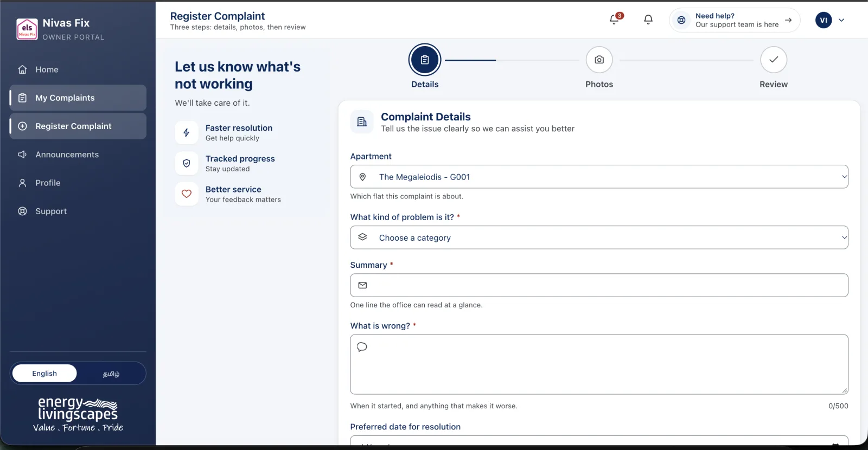This screenshot has width=868, height=450.
Task: Click the VI user avatar
Action: tap(824, 20)
